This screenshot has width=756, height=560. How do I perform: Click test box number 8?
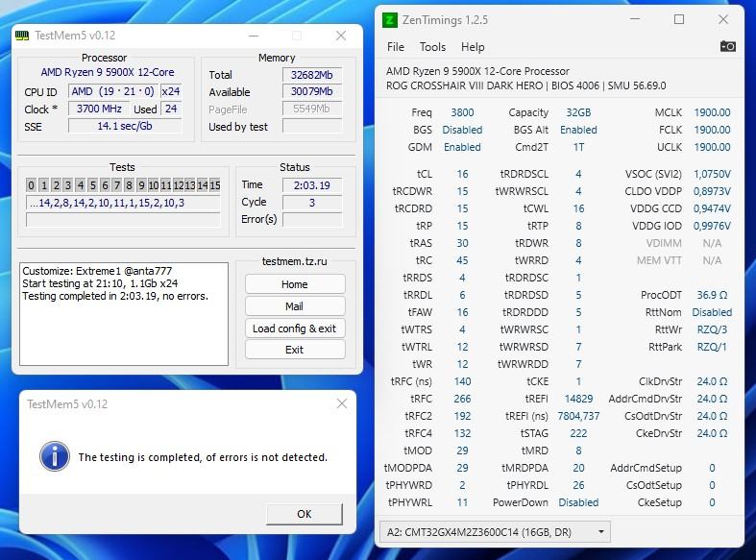point(130,185)
